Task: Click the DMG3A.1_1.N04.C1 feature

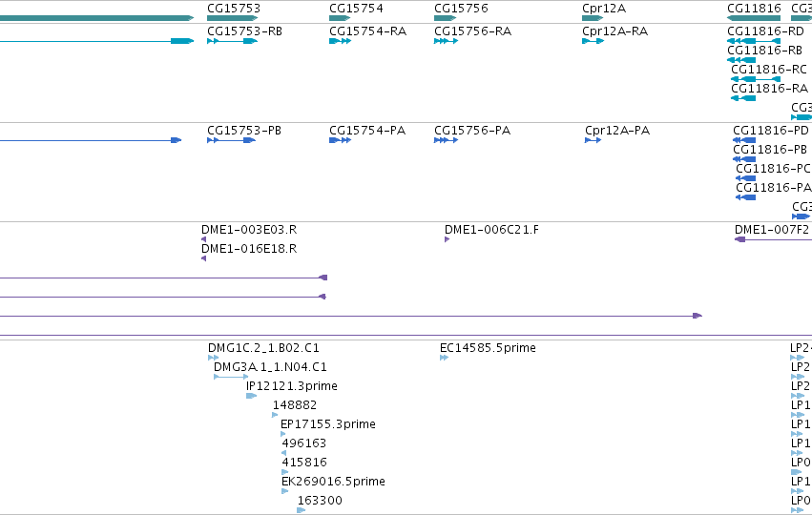Action: point(231,377)
